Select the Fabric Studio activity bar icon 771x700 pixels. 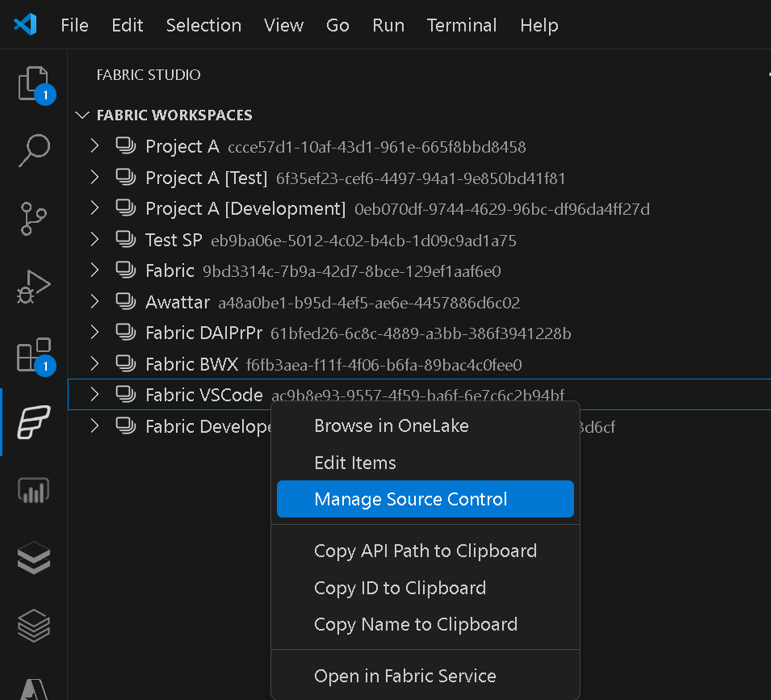click(34, 422)
